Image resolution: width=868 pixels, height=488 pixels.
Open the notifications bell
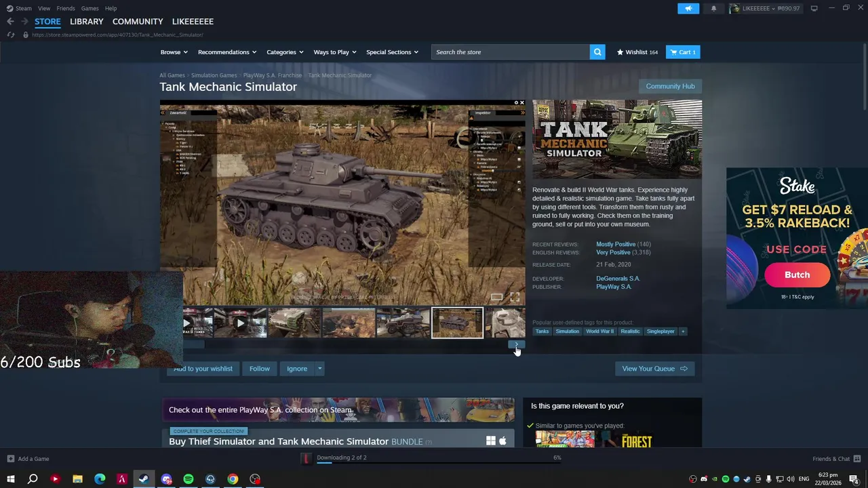713,8
